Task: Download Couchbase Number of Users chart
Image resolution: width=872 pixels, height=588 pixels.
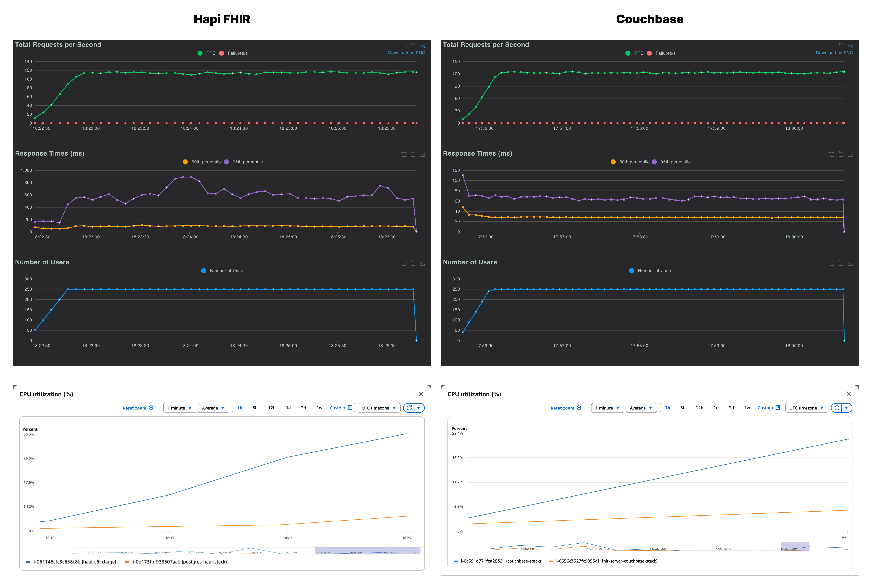Action: pos(850,263)
